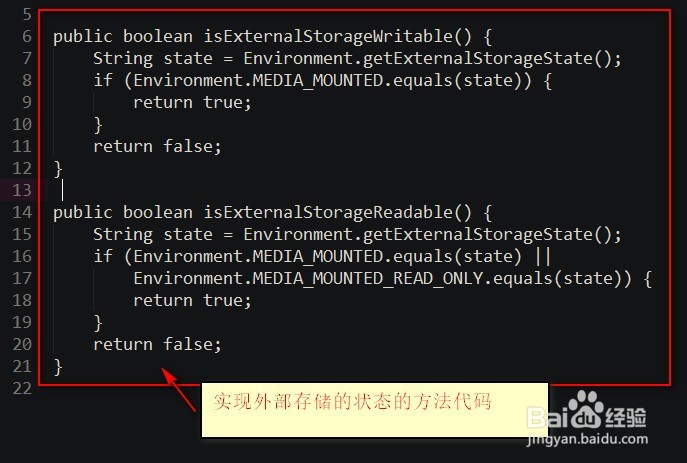Screen dimensions: 687x463
Task: Click the yellow annotation callout box
Action: click(x=375, y=407)
